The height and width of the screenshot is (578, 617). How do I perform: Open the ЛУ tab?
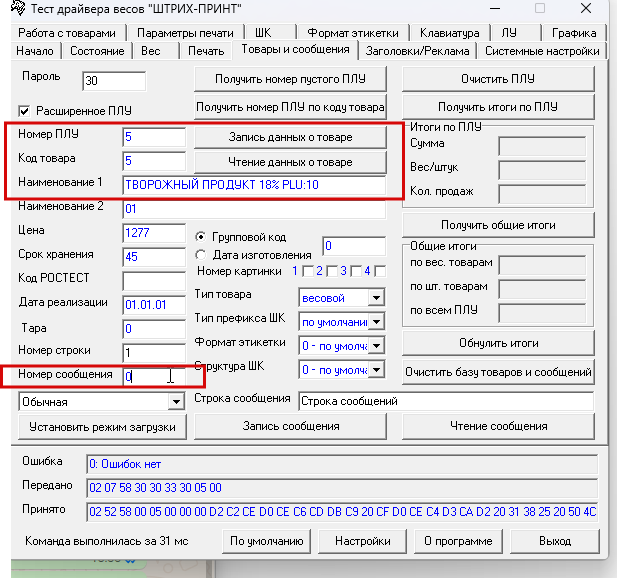(x=515, y=33)
